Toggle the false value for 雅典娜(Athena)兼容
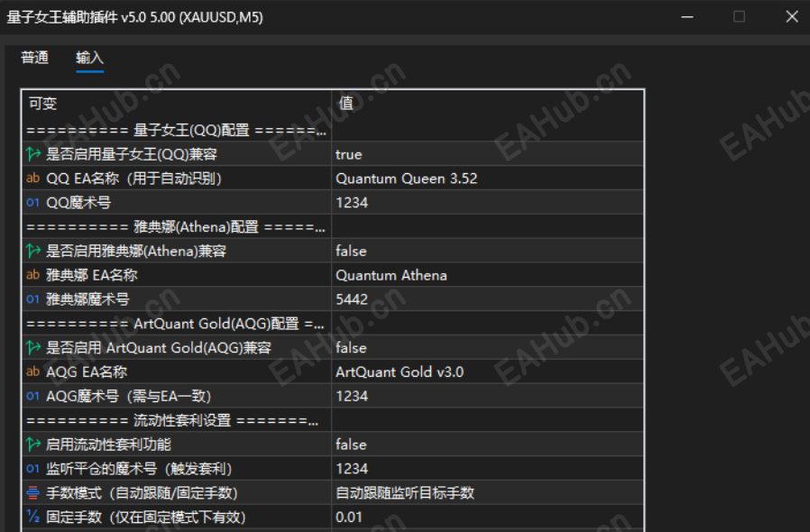The image size is (810, 532). [487, 251]
